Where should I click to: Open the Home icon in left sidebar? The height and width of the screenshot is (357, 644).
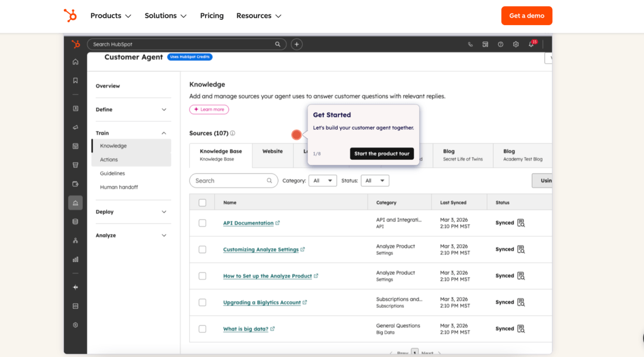[x=75, y=62]
